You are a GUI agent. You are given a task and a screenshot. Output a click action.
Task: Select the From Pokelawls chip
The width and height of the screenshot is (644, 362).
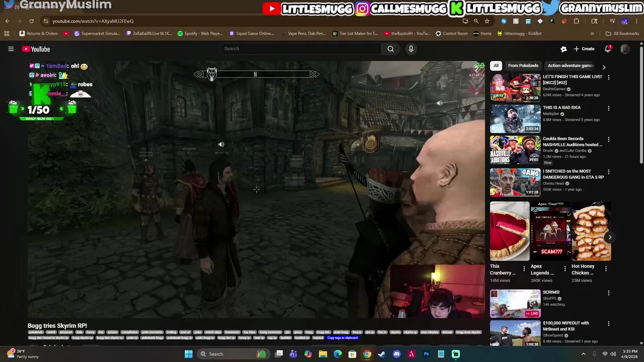(x=523, y=65)
